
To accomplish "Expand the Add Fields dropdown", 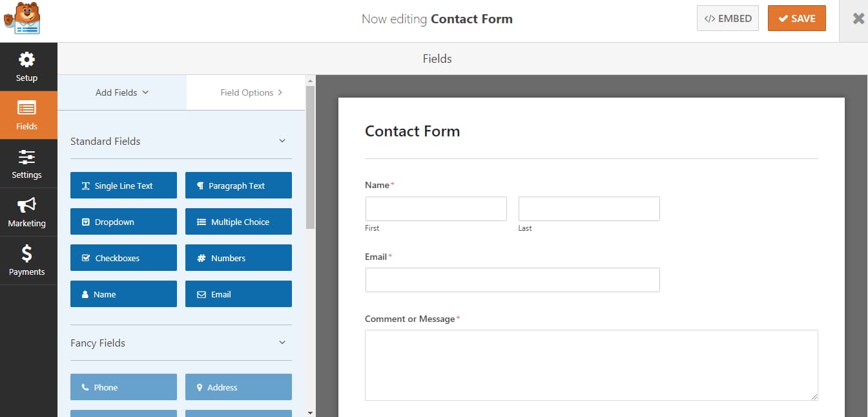I will [x=121, y=92].
